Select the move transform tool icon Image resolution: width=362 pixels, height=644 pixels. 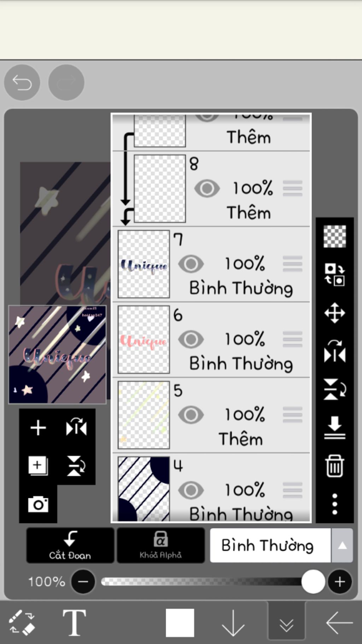point(334,313)
